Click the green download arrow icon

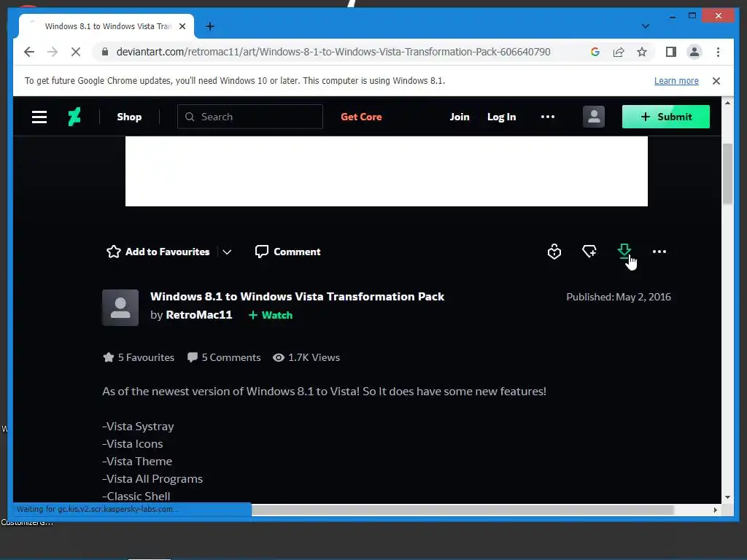pos(624,251)
